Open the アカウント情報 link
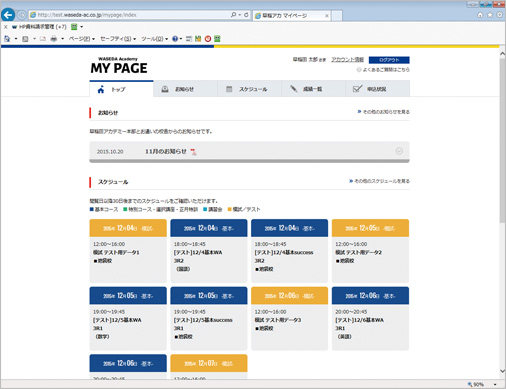 tap(347, 60)
